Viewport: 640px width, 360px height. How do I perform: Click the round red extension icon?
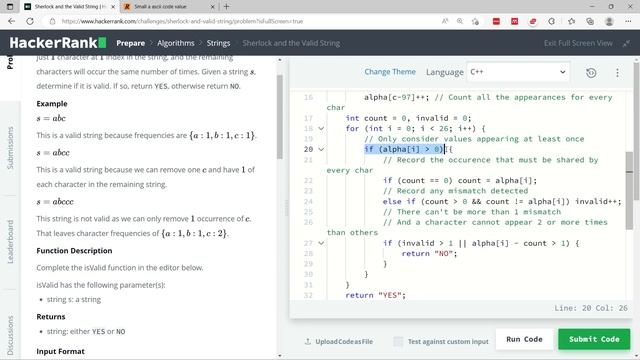click(x=533, y=21)
